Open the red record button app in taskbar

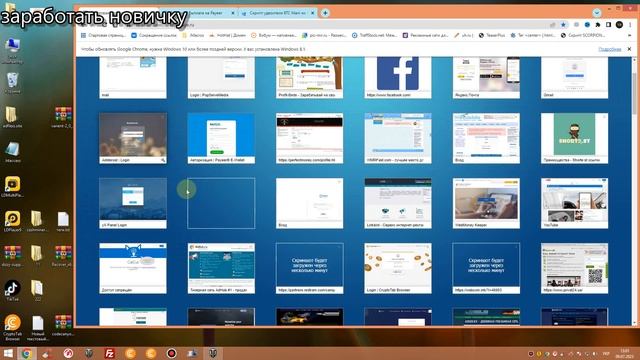click(x=171, y=353)
